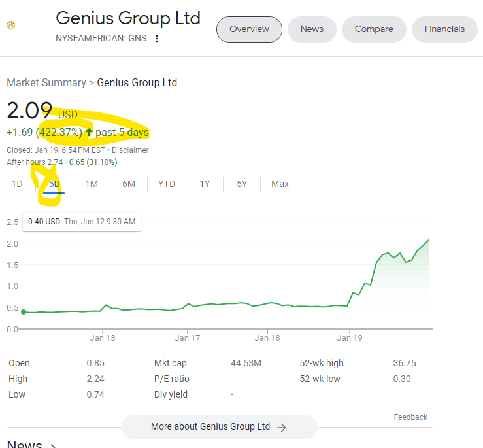This screenshot has height=448, width=483.
Task: Switch to the News tab
Action: pyautogui.click(x=312, y=29)
